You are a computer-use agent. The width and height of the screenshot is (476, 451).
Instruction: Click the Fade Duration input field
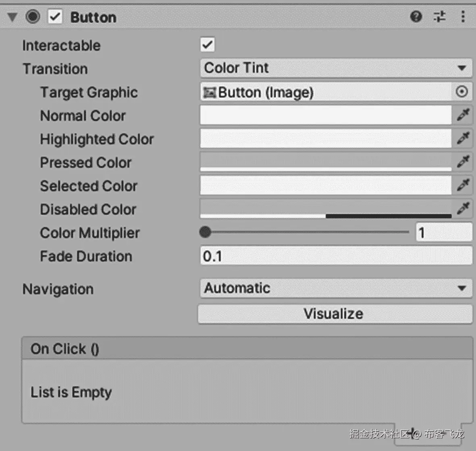coord(336,256)
